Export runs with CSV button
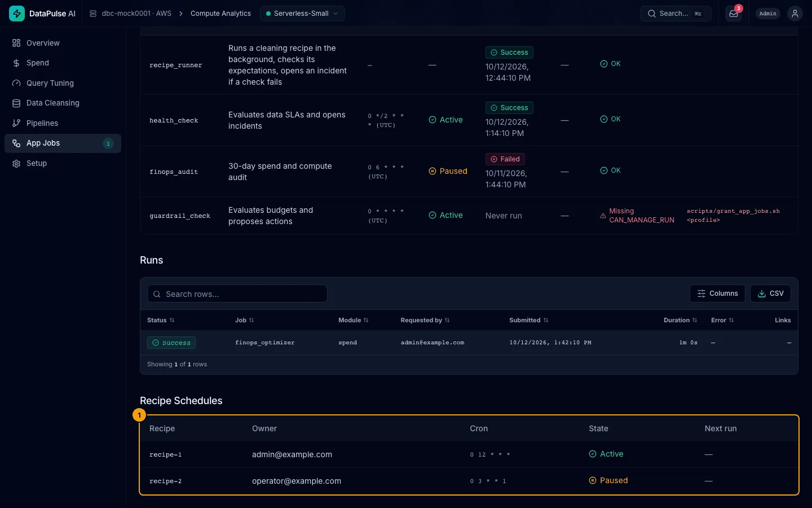Image resolution: width=812 pixels, height=508 pixels. (x=770, y=294)
